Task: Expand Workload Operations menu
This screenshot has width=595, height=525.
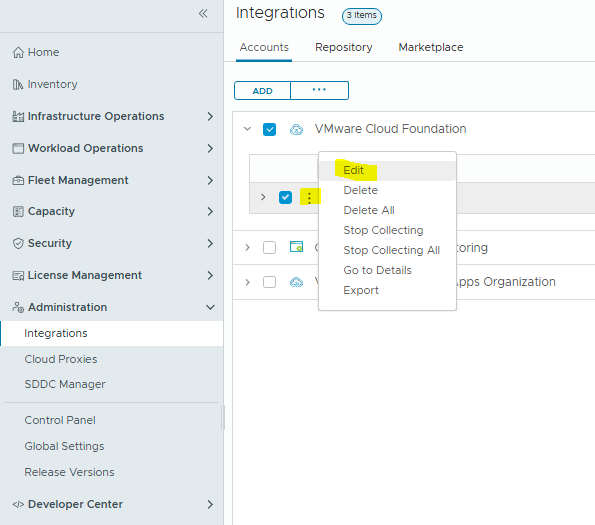Action: 210,148
